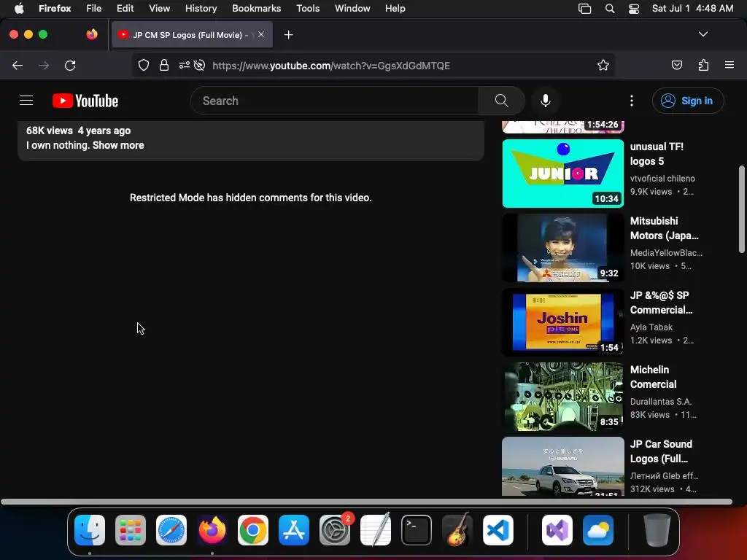This screenshot has width=747, height=560.
Task: Open the YouTube guide hamburger menu
Action: 26,101
